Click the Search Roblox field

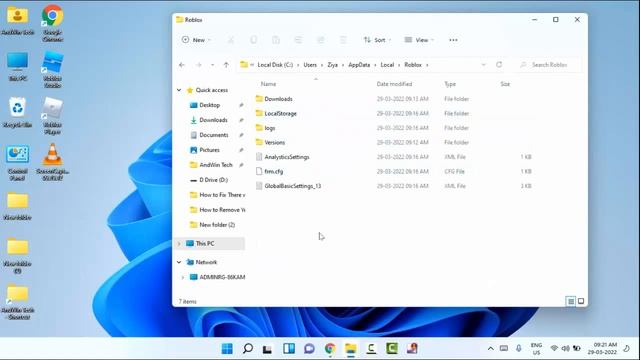click(x=549, y=65)
